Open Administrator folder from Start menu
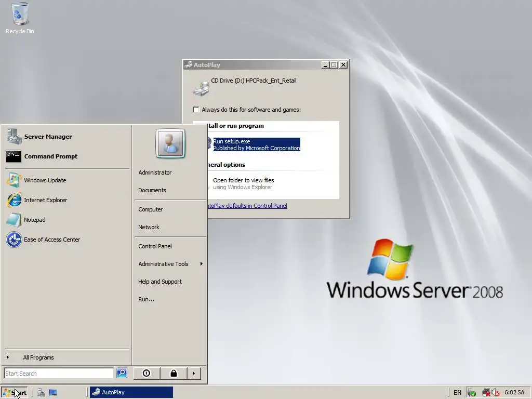 (155, 172)
